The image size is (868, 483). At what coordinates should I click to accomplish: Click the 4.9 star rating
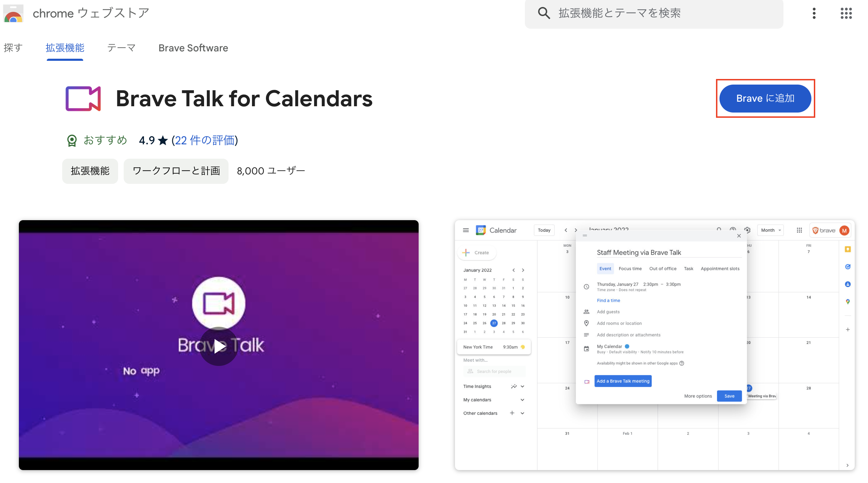pyautogui.click(x=153, y=140)
